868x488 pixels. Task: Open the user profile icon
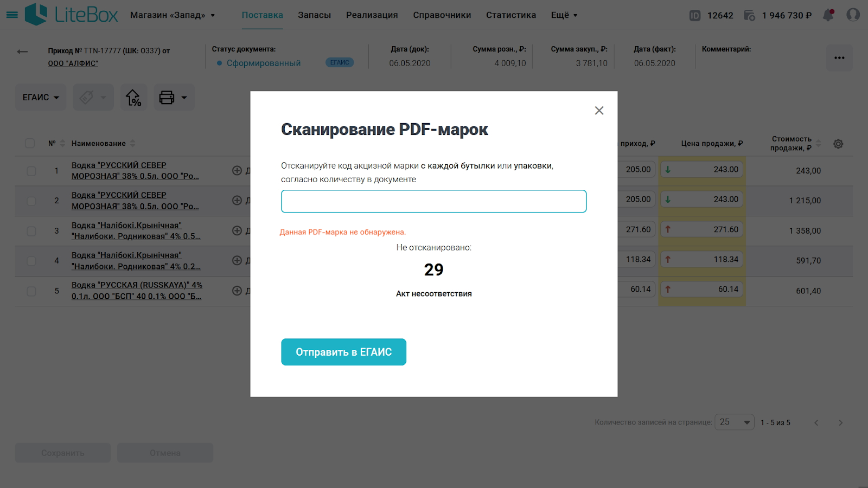pos(853,15)
